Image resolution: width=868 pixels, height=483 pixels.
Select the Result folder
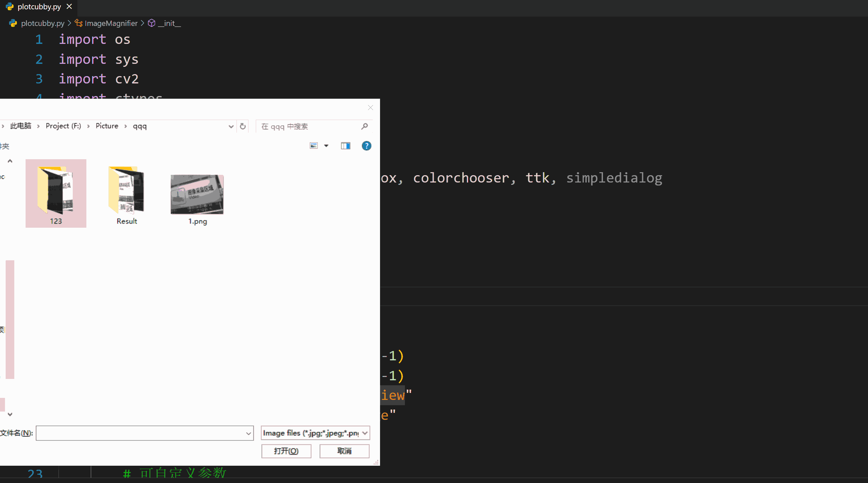126,196
